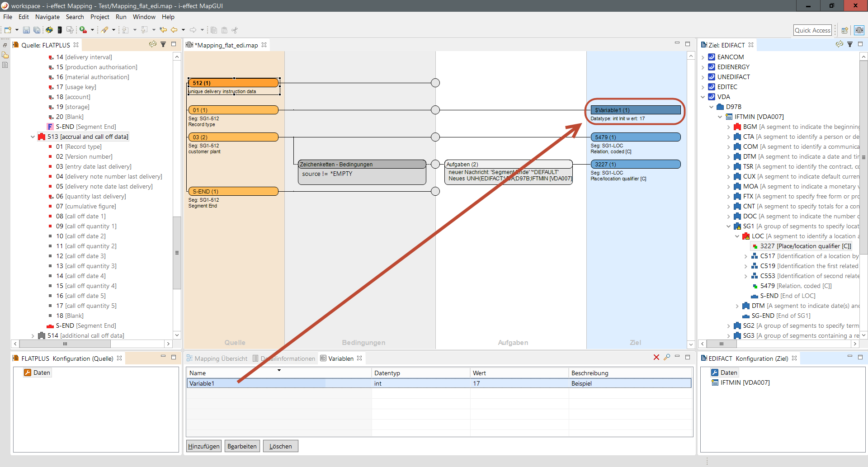Click the yellow back arrow toolbar icon
The height and width of the screenshot is (467, 868).
[174, 30]
